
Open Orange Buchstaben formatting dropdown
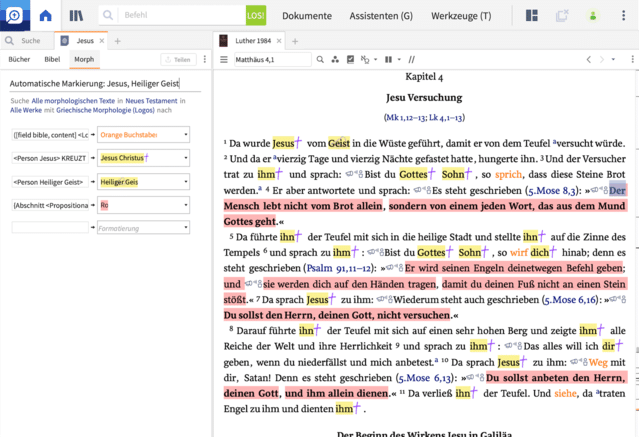(143, 135)
